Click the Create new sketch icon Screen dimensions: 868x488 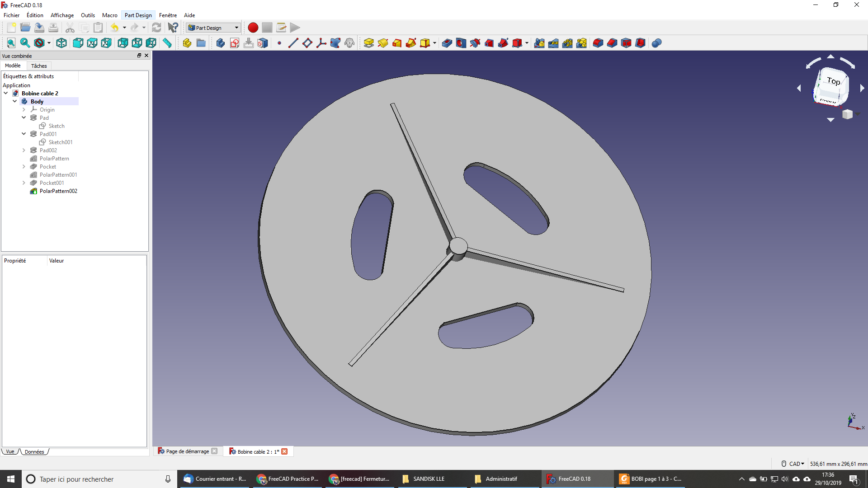234,43
